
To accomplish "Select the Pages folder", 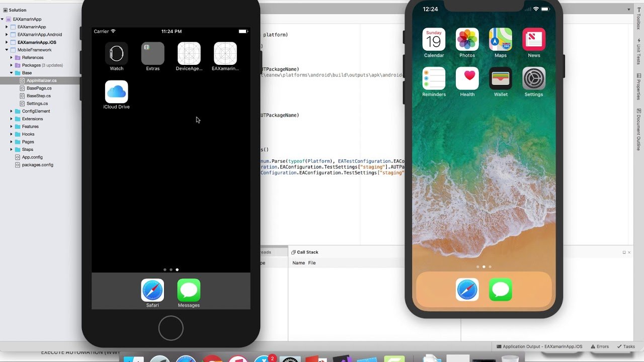I will pyautogui.click(x=28, y=142).
